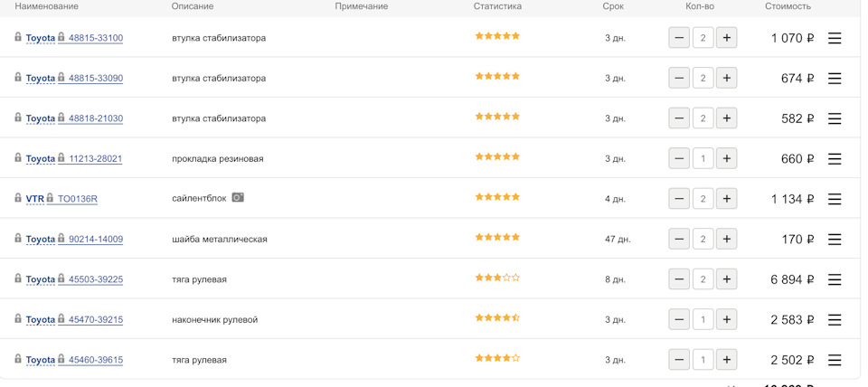The width and height of the screenshot is (868, 387).
Task: Click lock icon before part number 45503-39225
Action: [x=61, y=278]
